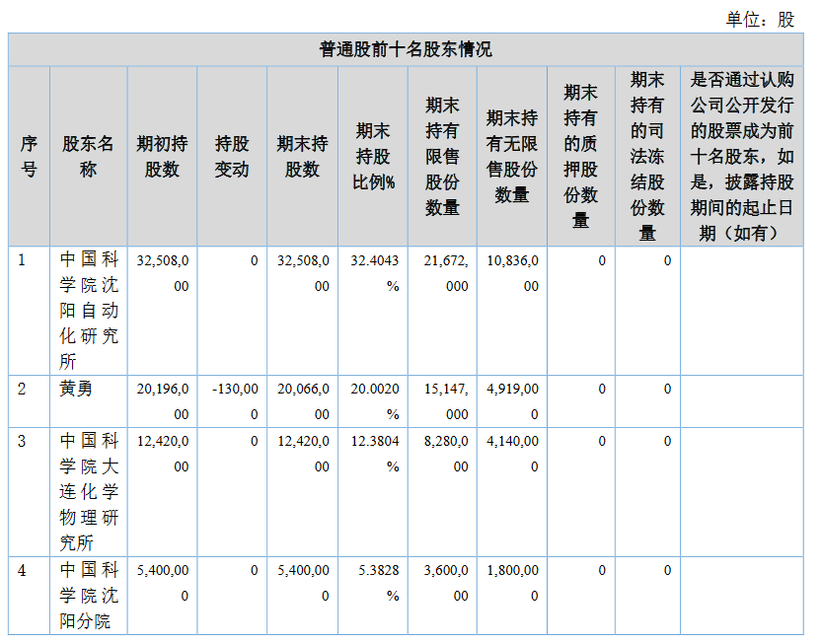820x644 pixels.
Task: Click the table title 普通股前十名股东情况
Action: pos(406,49)
